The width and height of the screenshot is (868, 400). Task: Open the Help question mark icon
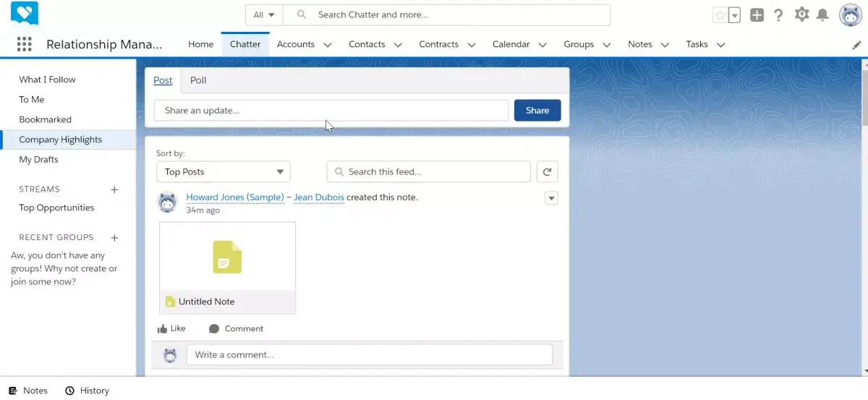(778, 15)
